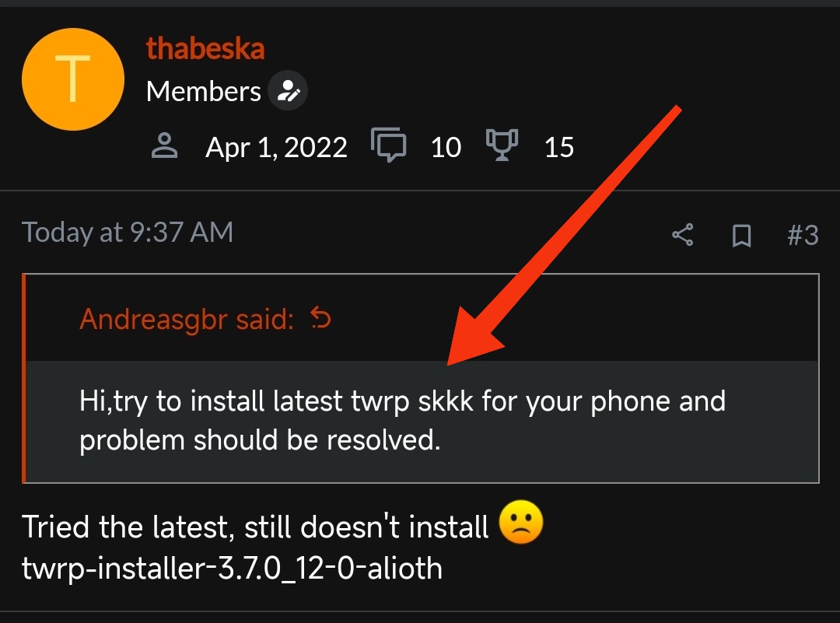Open the thabeska username profile link
Screen dimensions: 840x623
(205, 48)
